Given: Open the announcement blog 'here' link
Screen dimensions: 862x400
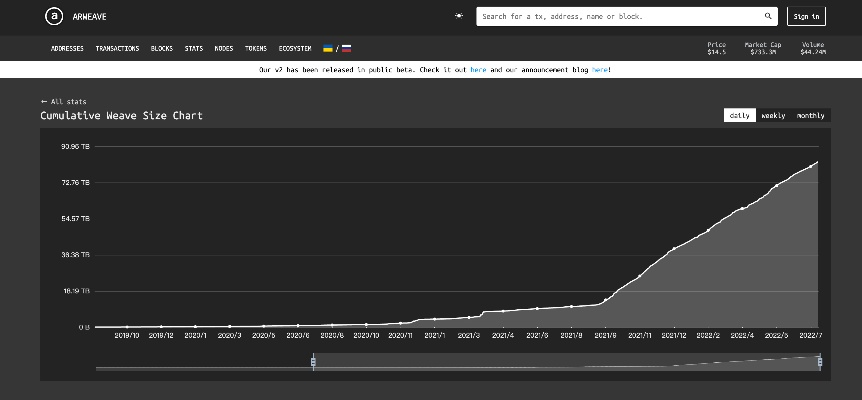Looking at the screenshot, I should click(599, 70).
